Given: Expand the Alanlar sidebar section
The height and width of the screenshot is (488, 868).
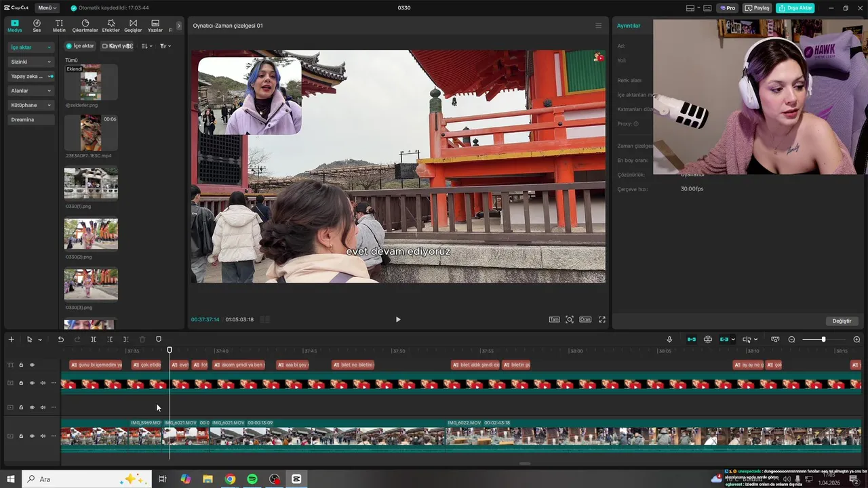Looking at the screenshot, I should (31, 91).
